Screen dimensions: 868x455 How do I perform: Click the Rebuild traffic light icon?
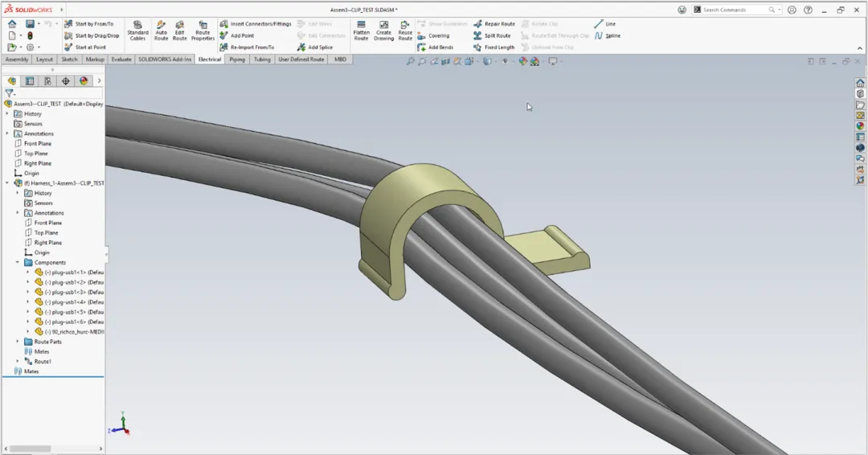point(30,35)
